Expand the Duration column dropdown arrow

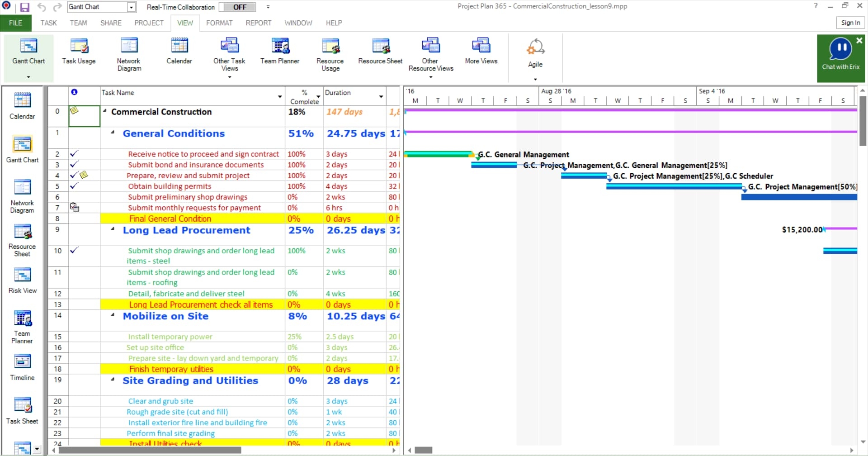(x=381, y=96)
